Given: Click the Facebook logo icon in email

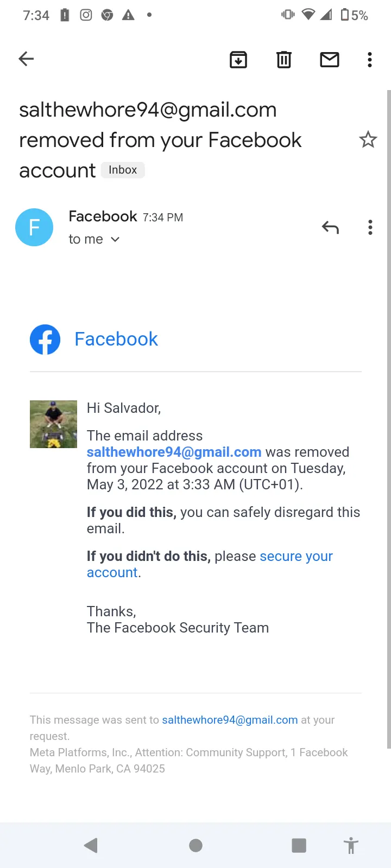Looking at the screenshot, I should pos(45,340).
